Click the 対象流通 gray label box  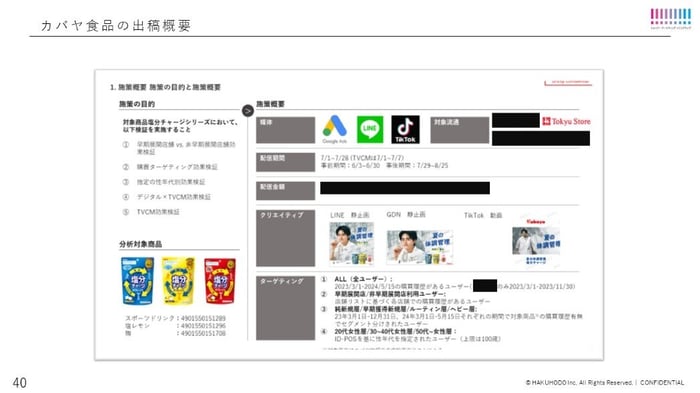pos(460,130)
